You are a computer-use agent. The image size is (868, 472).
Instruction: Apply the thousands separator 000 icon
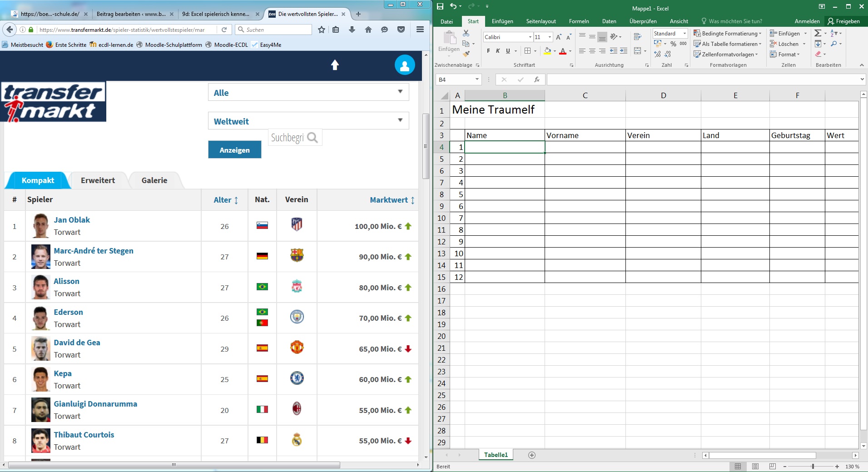683,44
